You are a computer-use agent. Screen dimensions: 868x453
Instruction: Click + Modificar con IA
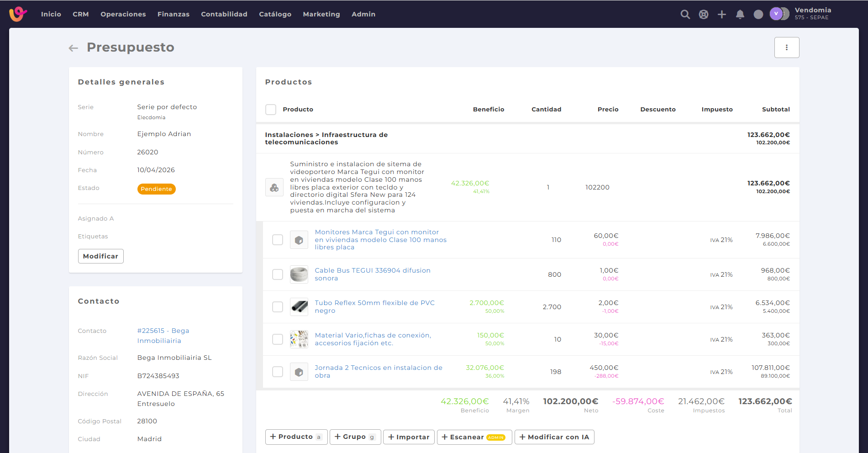coord(554,437)
